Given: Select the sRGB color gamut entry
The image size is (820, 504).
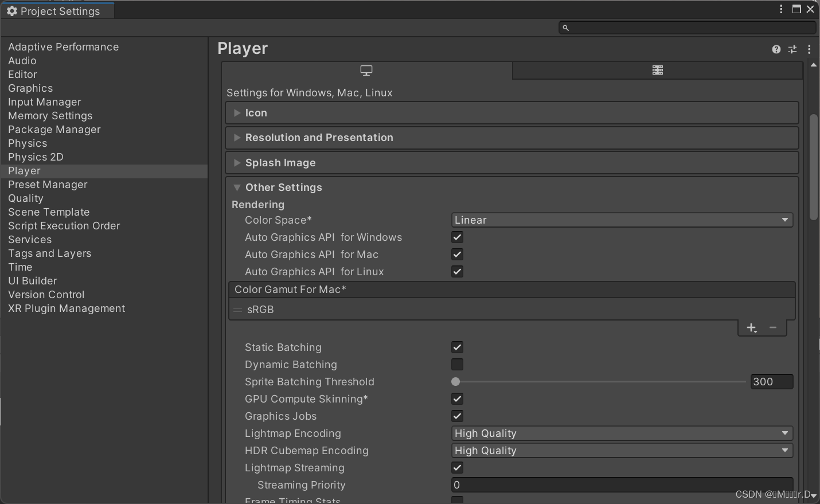Looking at the screenshot, I should tap(512, 310).
